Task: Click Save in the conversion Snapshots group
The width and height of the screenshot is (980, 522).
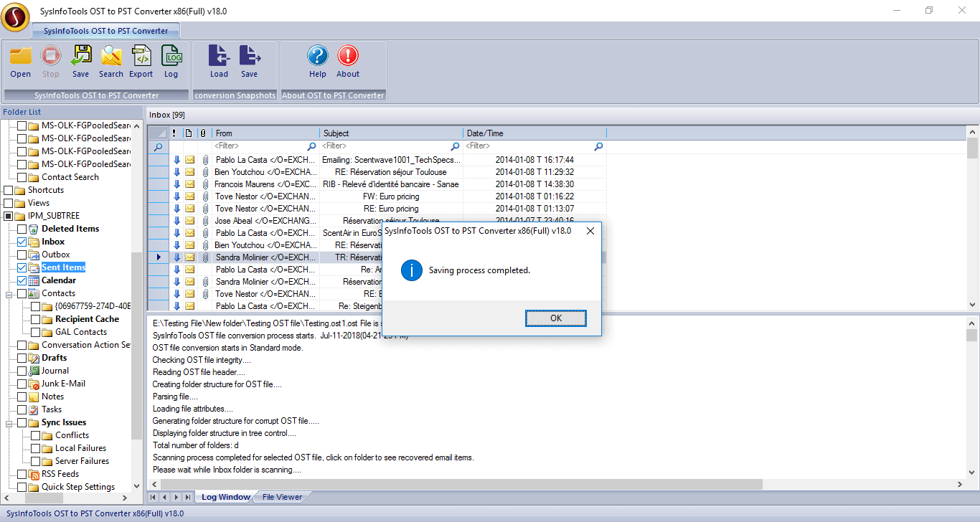Action: (x=249, y=61)
